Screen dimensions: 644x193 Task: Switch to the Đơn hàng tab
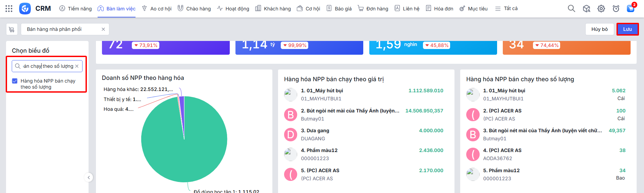click(373, 8)
